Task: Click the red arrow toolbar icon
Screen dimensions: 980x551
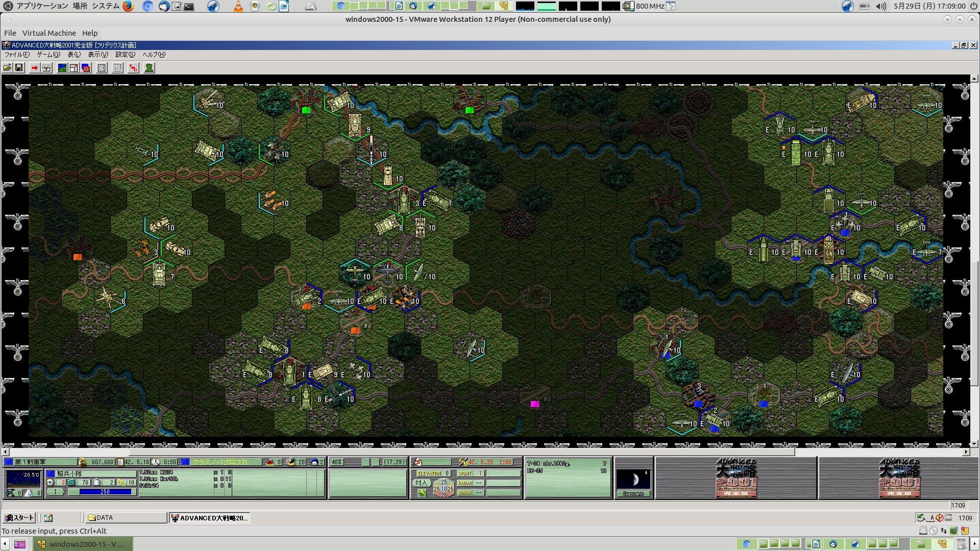Action: [x=34, y=68]
